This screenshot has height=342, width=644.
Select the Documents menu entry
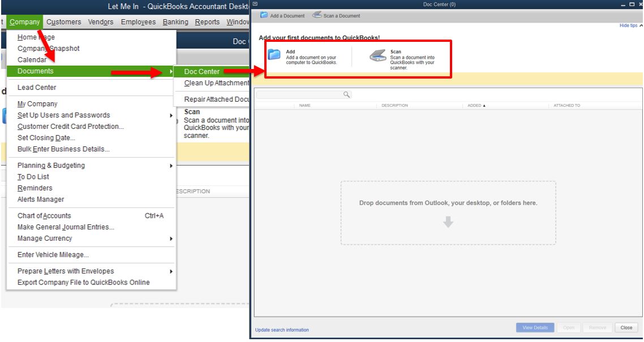click(91, 71)
